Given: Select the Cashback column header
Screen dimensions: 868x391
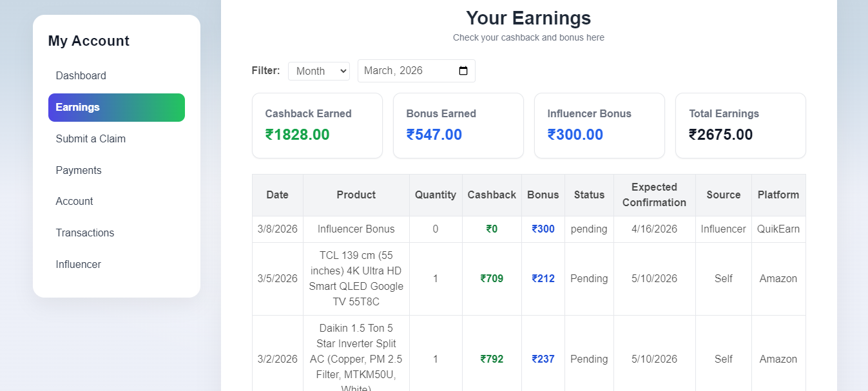Looking at the screenshot, I should pos(492,195).
